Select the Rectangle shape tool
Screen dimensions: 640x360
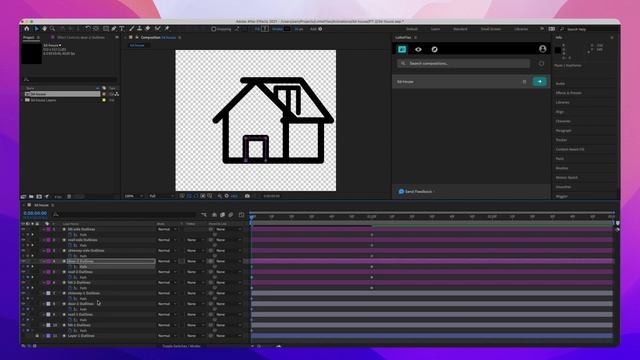tap(106, 29)
